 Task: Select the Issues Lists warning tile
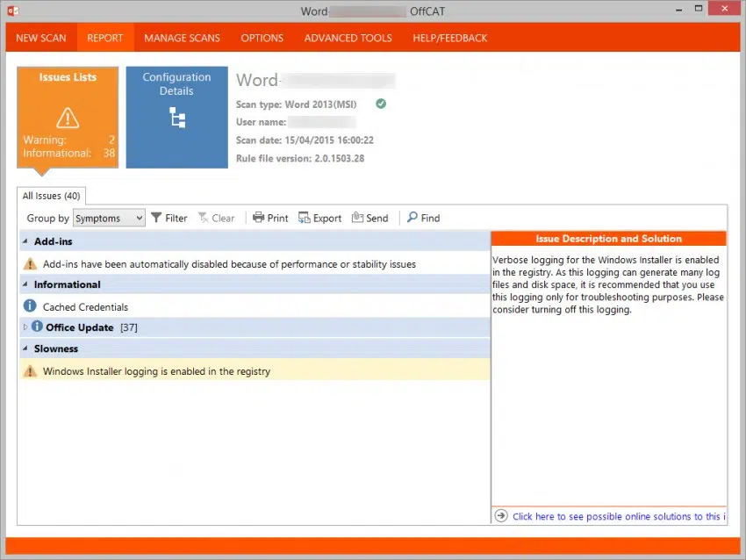pos(68,117)
